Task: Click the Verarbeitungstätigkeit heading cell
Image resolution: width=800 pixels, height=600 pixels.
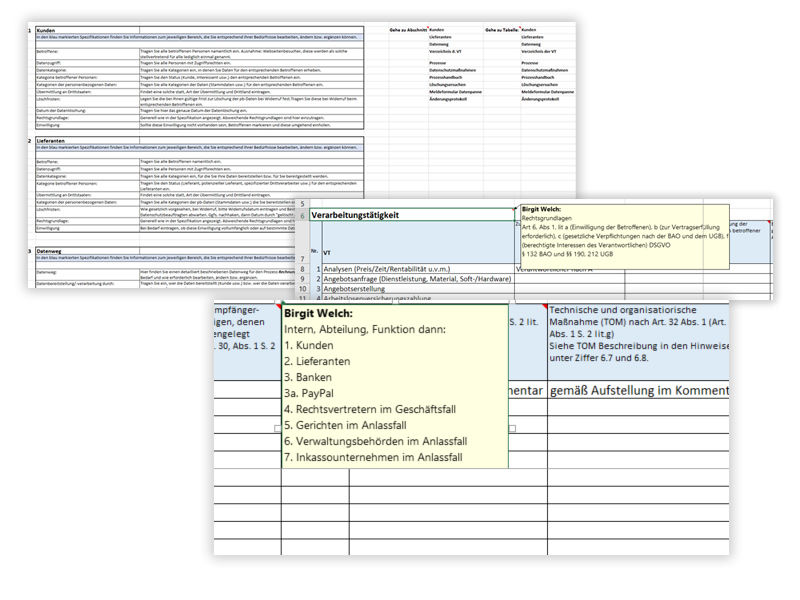Action: click(x=355, y=215)
